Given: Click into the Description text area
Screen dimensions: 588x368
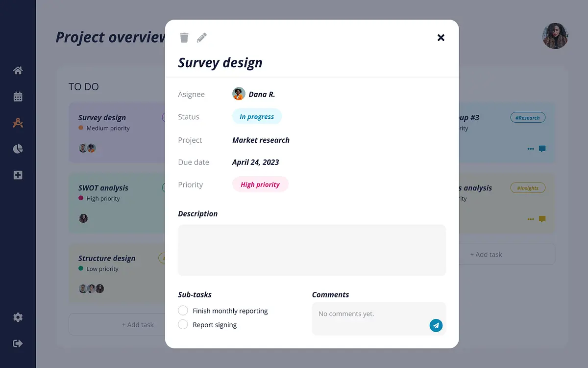Looking at the screenshot, I should (x=312, y=250).
